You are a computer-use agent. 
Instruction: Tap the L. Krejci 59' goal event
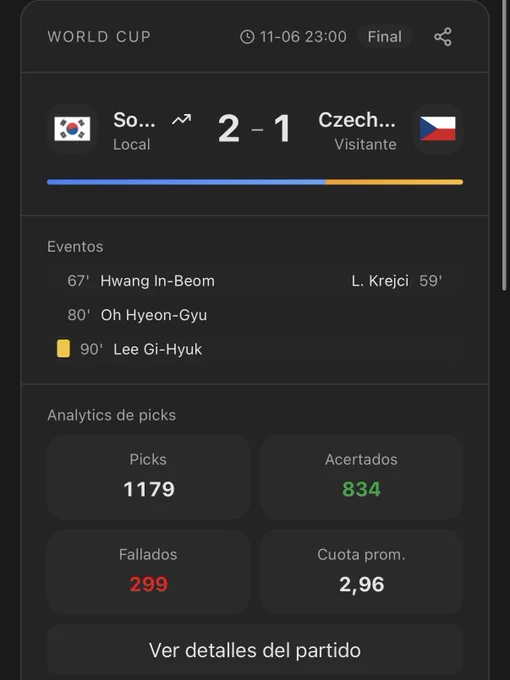[x=397, y=281]
